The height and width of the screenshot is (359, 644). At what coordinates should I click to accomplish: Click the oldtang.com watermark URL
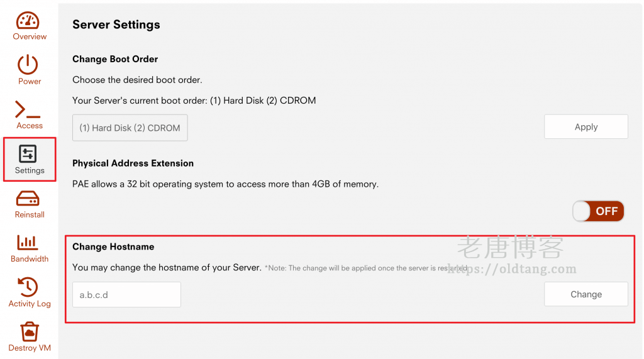(x=511, y=269)
